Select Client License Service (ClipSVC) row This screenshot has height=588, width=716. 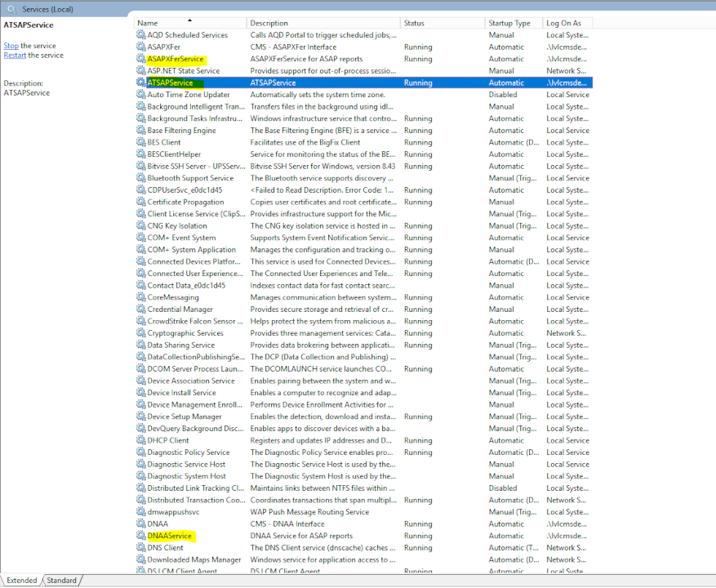363,214
